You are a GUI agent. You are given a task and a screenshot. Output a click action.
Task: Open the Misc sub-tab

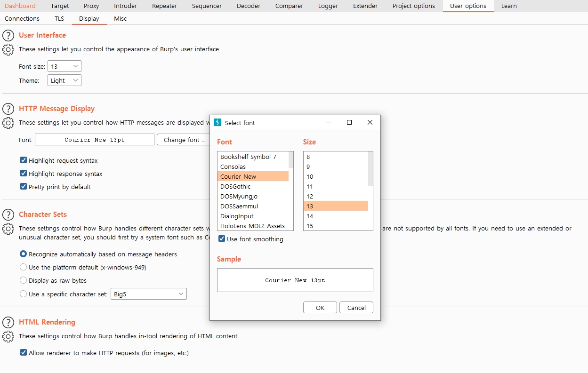pos(120,19)
